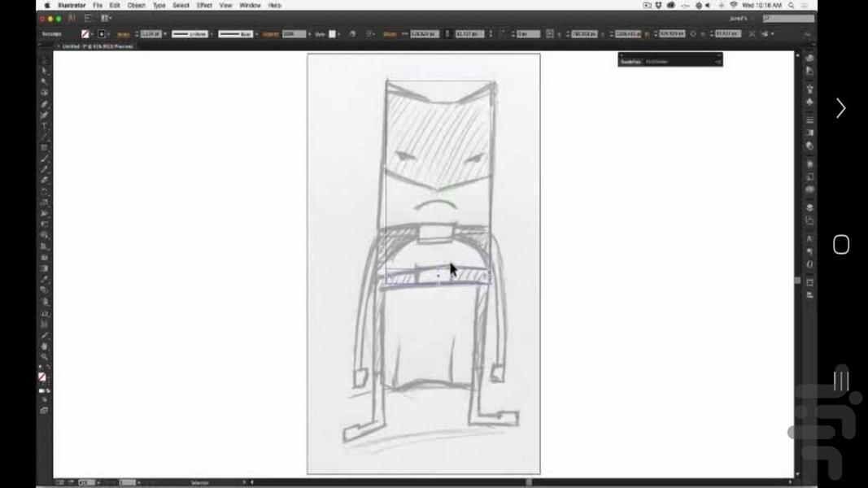Switch to the Swatches panel tab

[x=630, y=62]
